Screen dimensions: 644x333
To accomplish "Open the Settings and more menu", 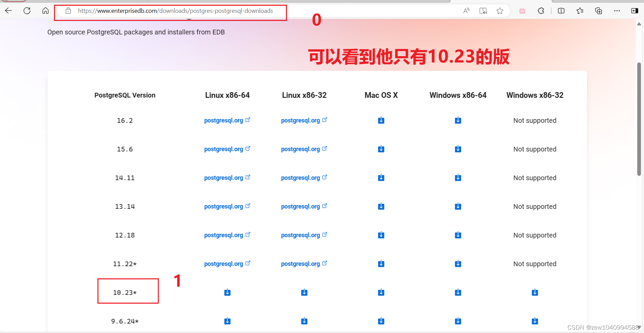I will click(x=617, y=10).
